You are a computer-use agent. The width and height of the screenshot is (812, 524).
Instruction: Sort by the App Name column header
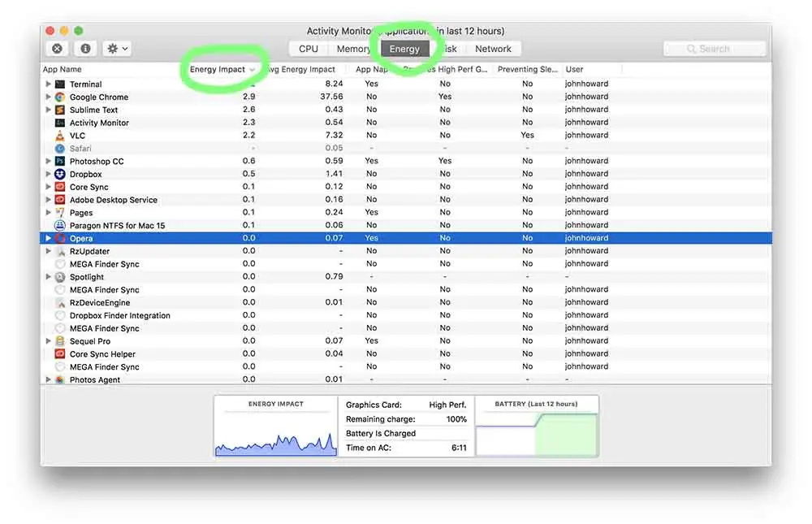click(63, 69)
